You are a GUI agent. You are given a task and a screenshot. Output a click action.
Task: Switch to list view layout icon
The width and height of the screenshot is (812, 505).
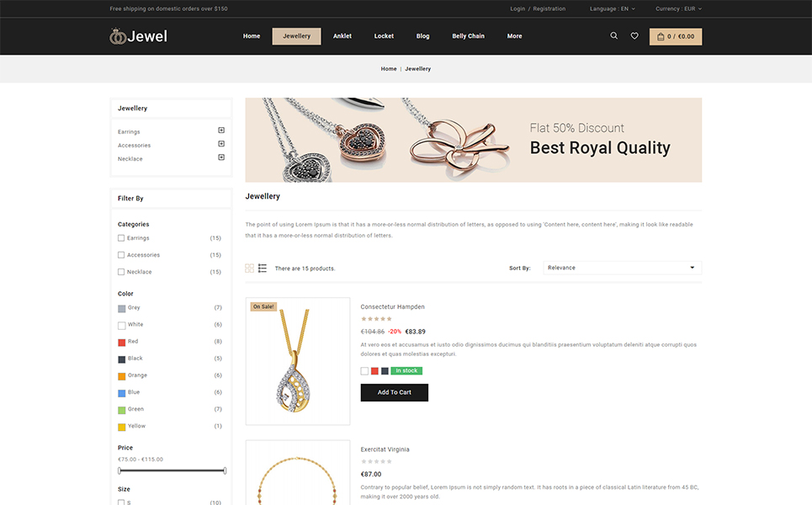(x=263, y=268)
